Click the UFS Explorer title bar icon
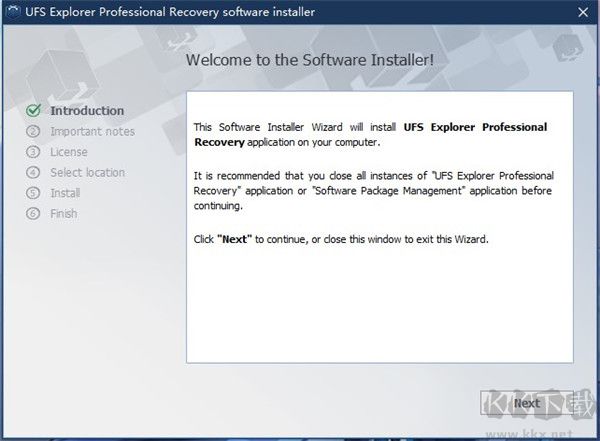 coord(13,11)
